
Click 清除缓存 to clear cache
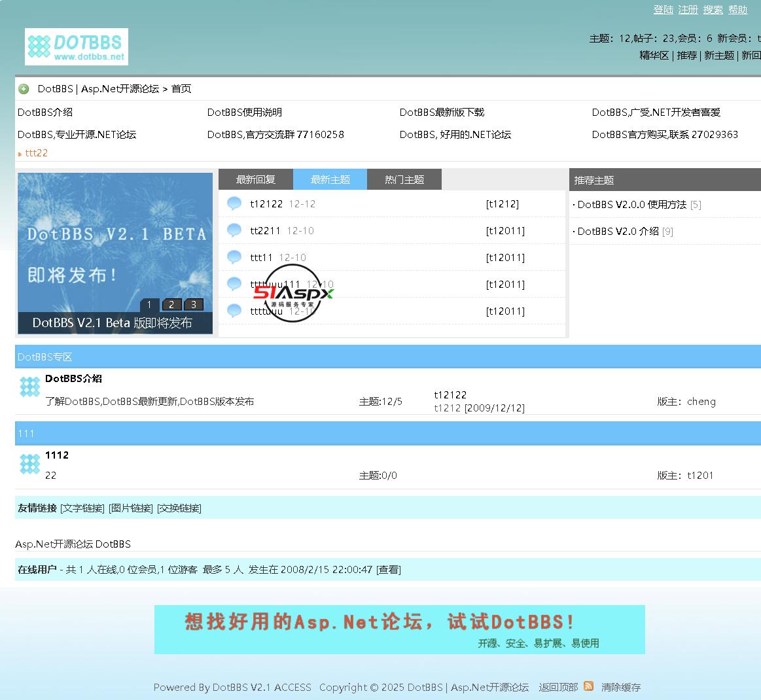click(621, 687)
